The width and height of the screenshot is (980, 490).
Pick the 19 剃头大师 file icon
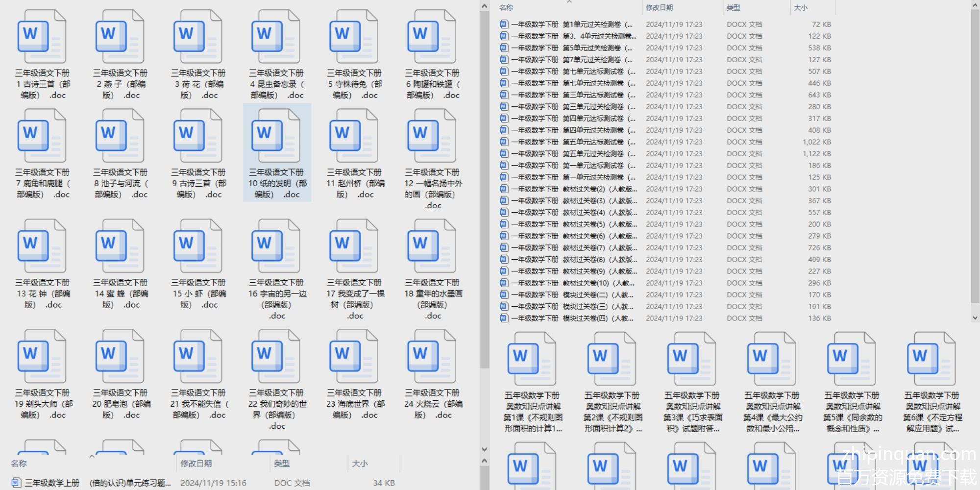pos(42,356)
